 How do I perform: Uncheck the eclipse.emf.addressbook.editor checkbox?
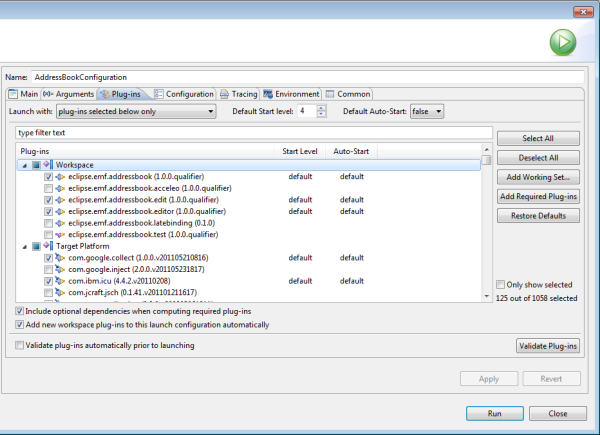pyautogui.click(x=48, y=211)
